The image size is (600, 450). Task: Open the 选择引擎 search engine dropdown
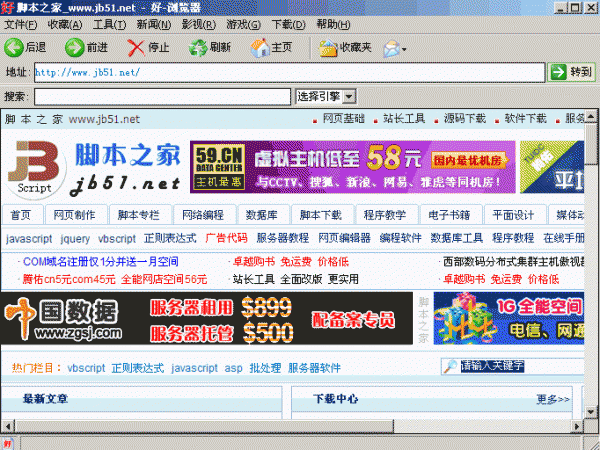(x=349, y=96)
